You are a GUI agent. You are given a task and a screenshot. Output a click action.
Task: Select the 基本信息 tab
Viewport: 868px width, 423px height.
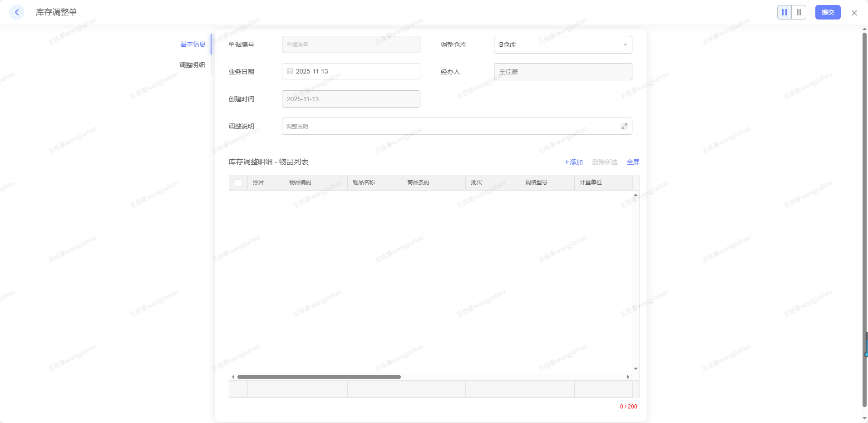pyautogui.click(x=193, y=44)
